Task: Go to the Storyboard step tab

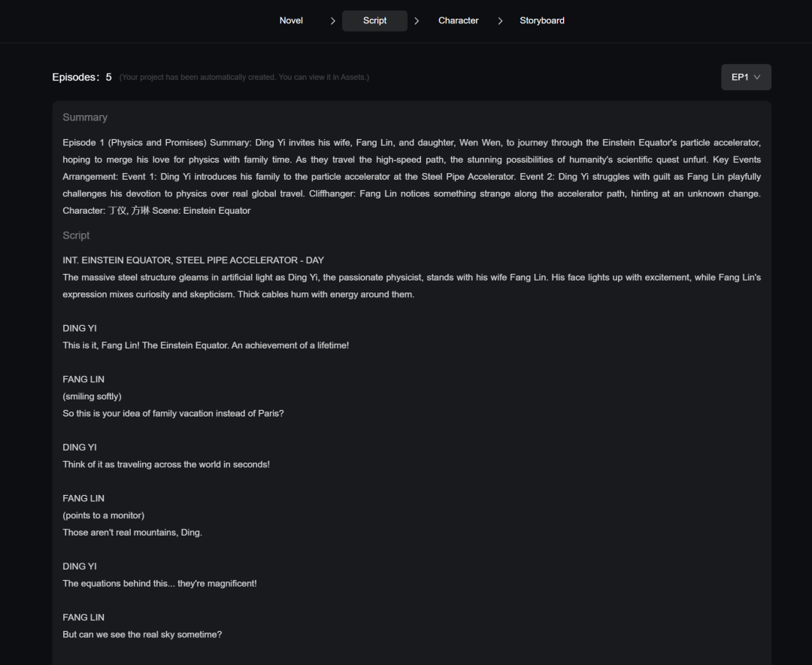Action: (x=541, y=21)
